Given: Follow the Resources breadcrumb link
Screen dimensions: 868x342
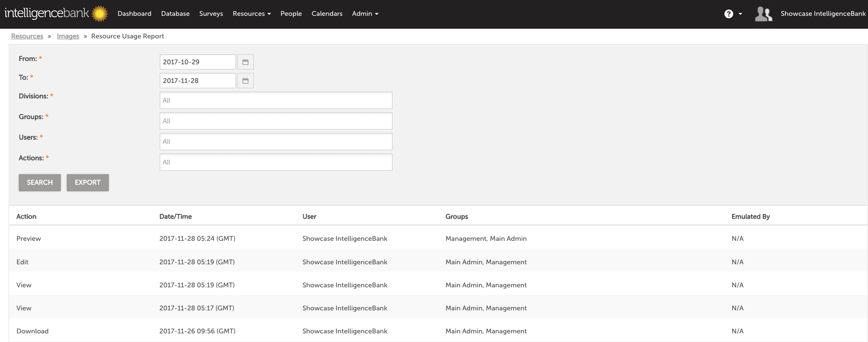Looking at the screenshot, I should [27, 36].
